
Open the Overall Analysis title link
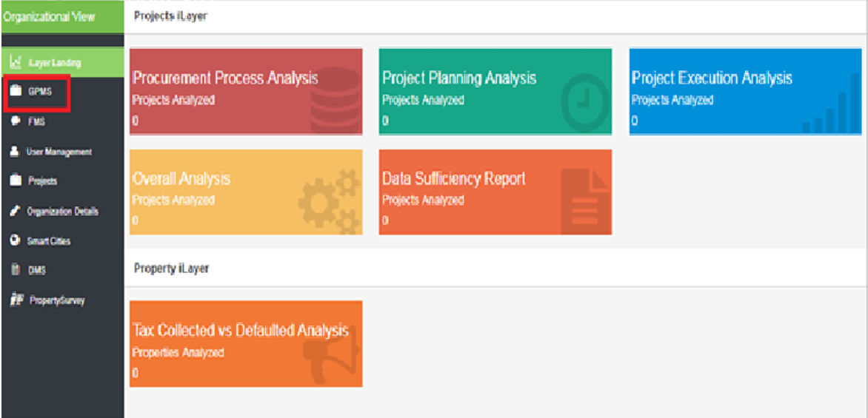tap(181, 179)
